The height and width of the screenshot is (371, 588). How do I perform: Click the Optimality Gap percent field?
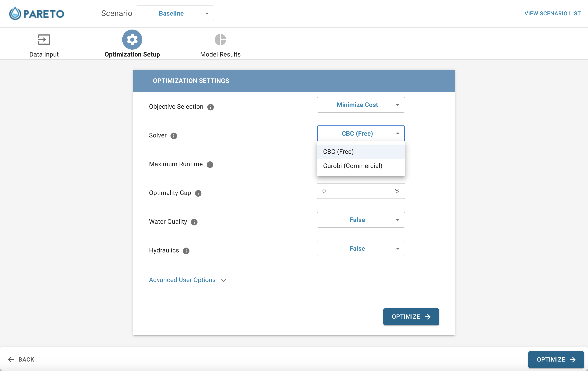(x=361, y=191)
